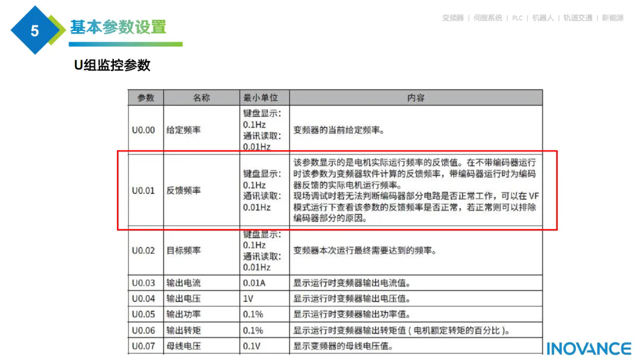
Task: Click the 基本参数设置 slide title
Action: (x=118, y=27)
